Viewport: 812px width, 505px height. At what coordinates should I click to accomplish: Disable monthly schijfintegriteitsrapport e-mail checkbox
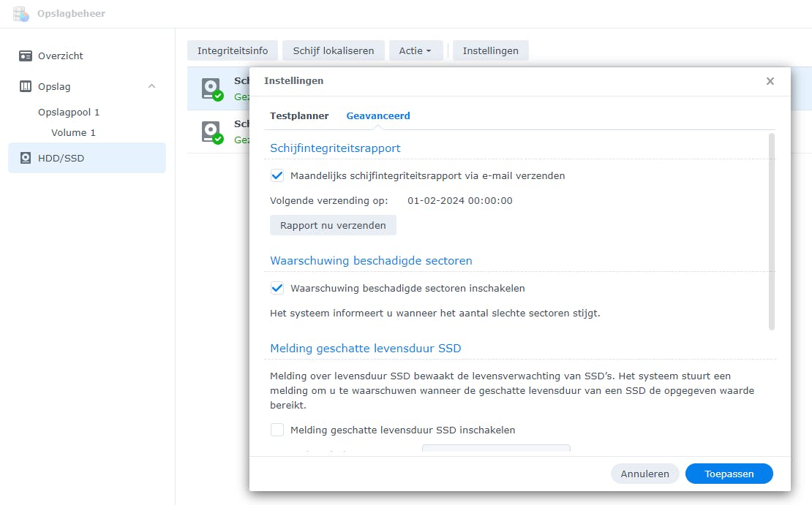[277, 176]
